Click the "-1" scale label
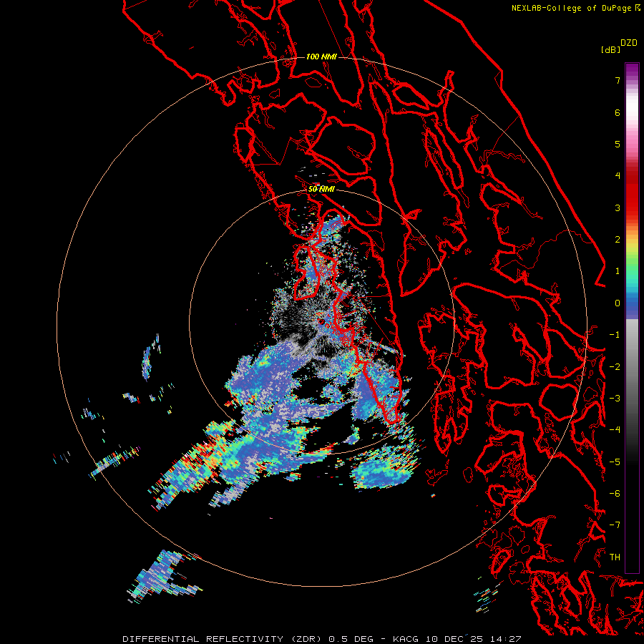This screenshot has width=644, height=644. (615, 335)
